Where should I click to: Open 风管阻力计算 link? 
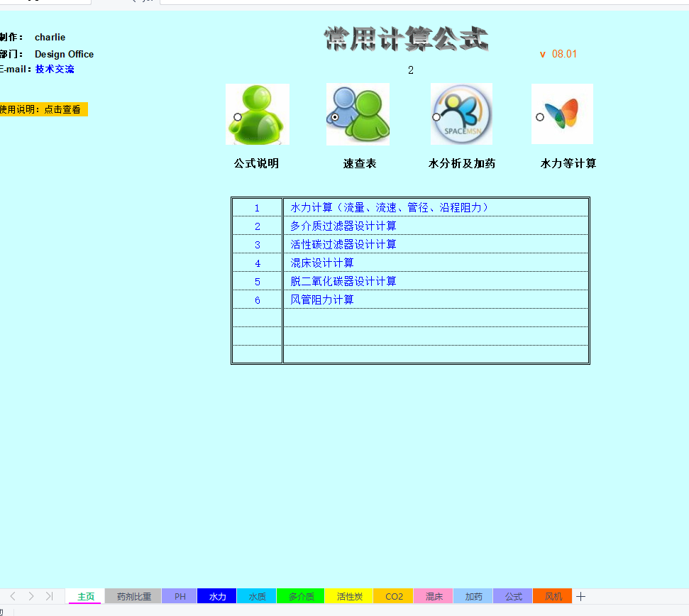point(322,299)
